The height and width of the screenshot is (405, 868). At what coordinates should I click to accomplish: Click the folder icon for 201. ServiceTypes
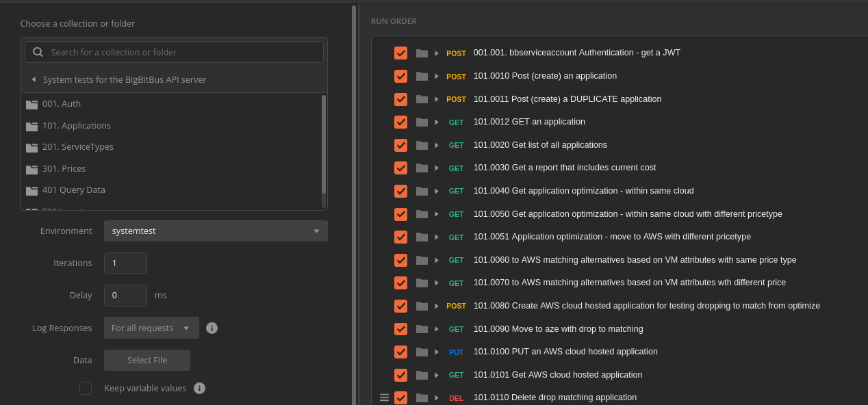click(31, 147)
